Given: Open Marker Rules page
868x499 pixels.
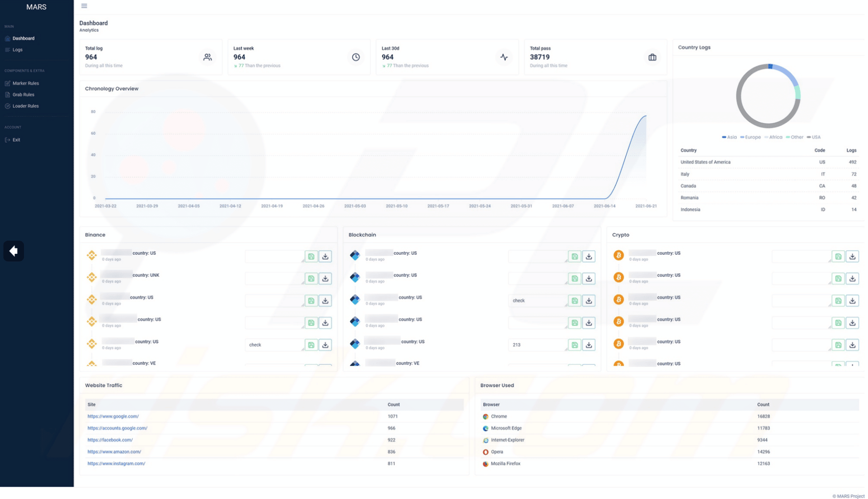Looking at the screenshot, I should (x=25, y=83).
